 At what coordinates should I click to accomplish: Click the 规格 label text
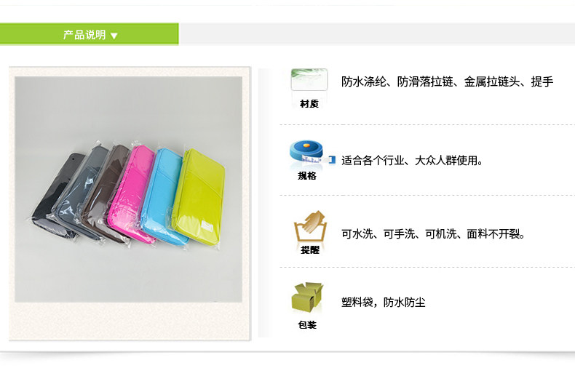307,176
